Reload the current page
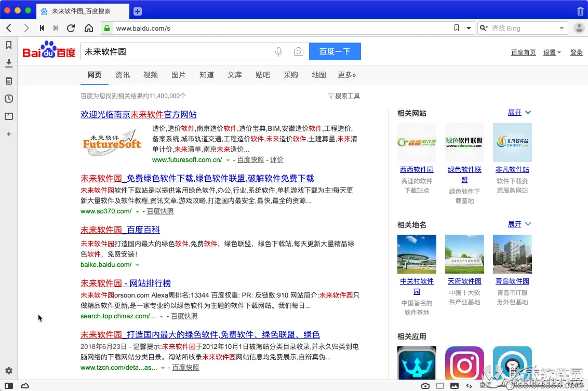This screenshot has width=588, height=391. tap(71, 28)
